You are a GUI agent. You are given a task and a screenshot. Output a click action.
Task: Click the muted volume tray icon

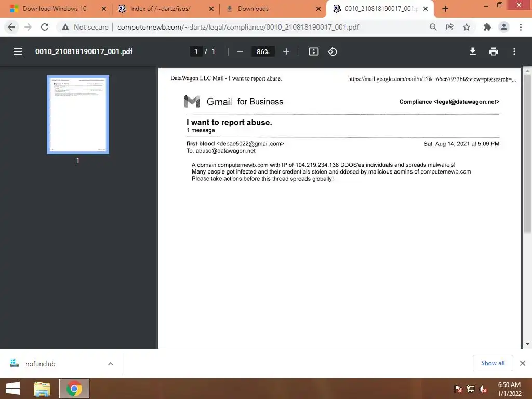coord(483,389)
